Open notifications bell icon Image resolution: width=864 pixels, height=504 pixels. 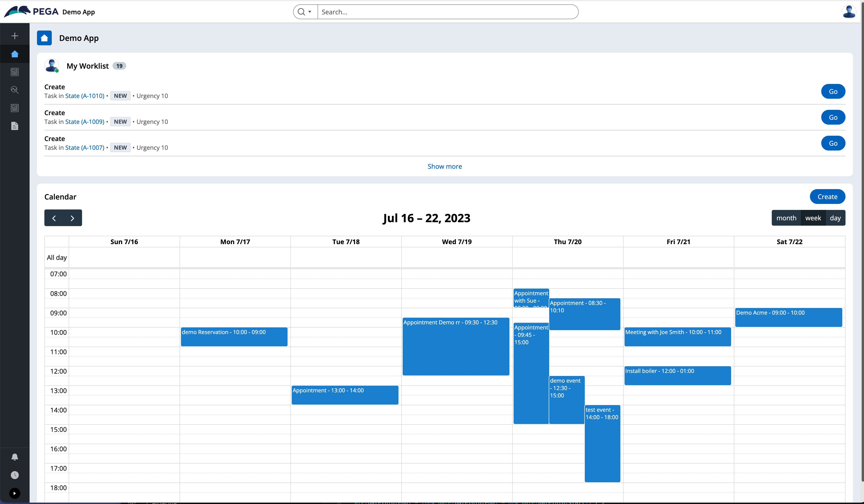pos(15,457)
